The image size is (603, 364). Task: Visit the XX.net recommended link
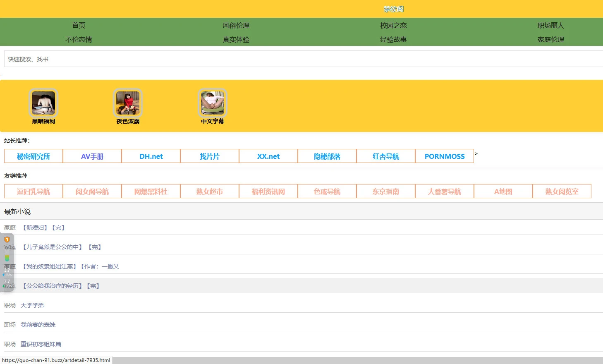point(268,156)
